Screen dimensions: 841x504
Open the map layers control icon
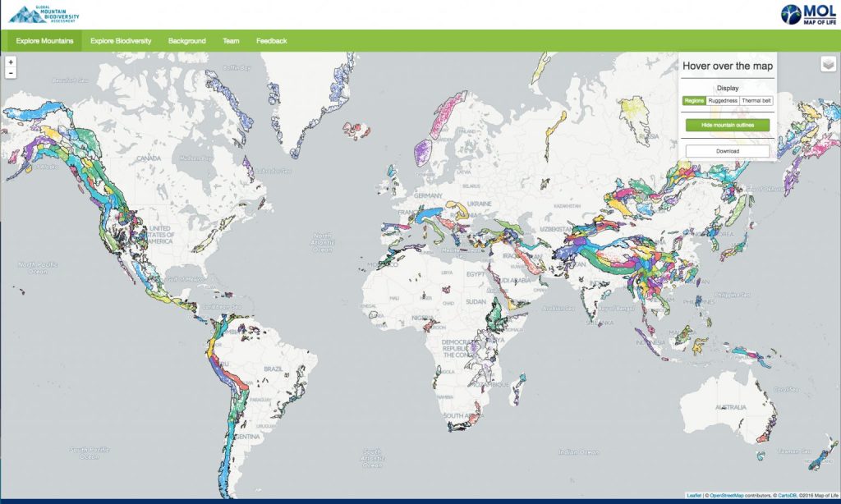click(828, 64)
